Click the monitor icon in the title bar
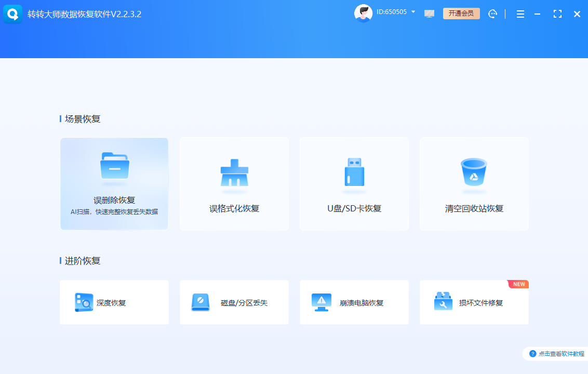This screenshot has width=588, height=374. pyautogui.click(x=429, y=14)
